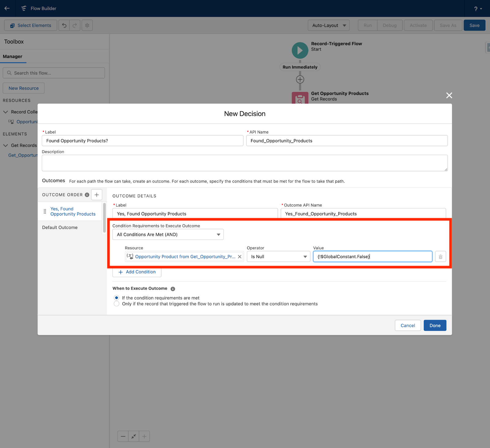Remove the Opportunity Product resource pill
490x448 pixels.
point(239,256)
